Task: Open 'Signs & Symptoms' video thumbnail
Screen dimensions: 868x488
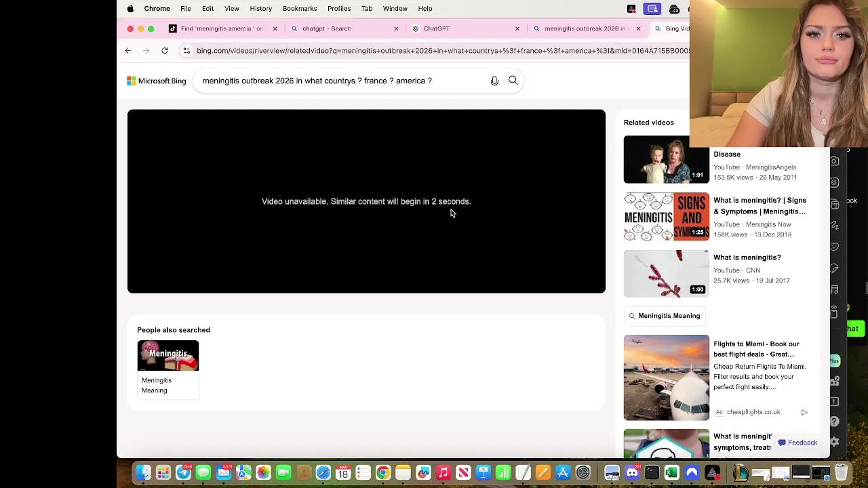Action: click(666, 217)
